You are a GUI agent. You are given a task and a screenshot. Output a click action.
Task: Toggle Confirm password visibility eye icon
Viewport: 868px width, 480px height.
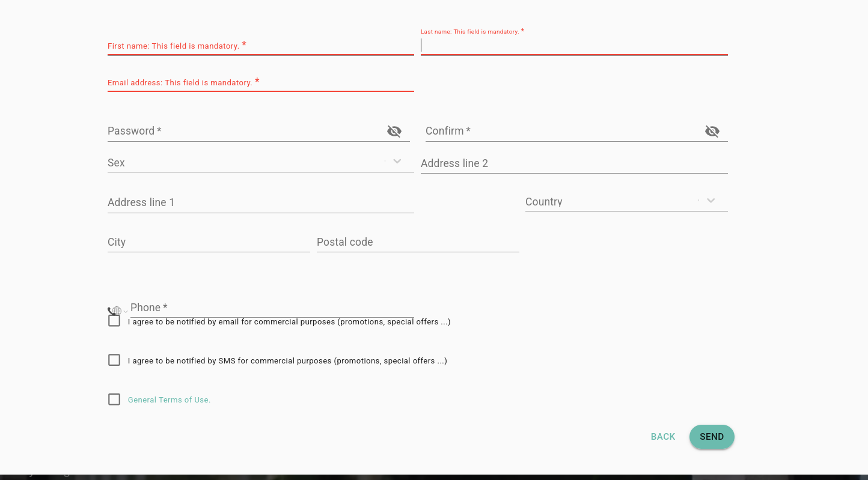click(712, 131)
